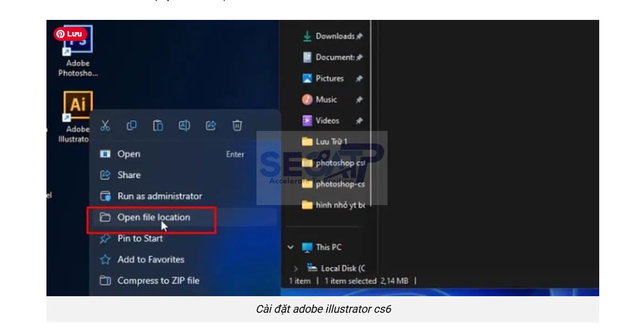Open the Music folder in sidebar
Viewport: 644px width, 336px height.
point(326,100)
